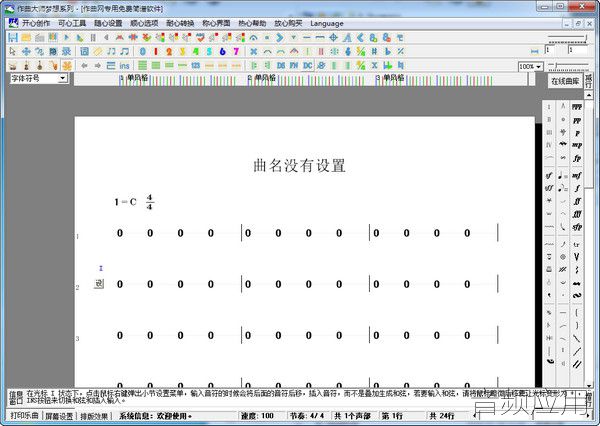Screen dimensions: 600x426
Task: Insert note number 6 (blue)
Action: coord(223,51)
